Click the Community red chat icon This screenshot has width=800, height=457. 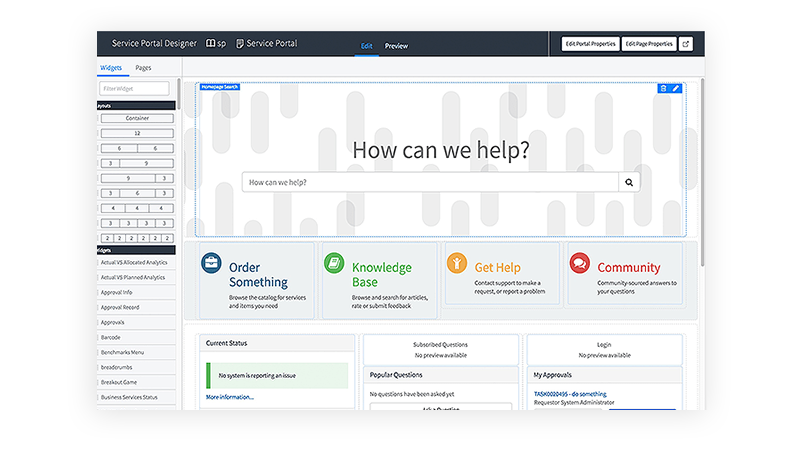click(580, 263)
